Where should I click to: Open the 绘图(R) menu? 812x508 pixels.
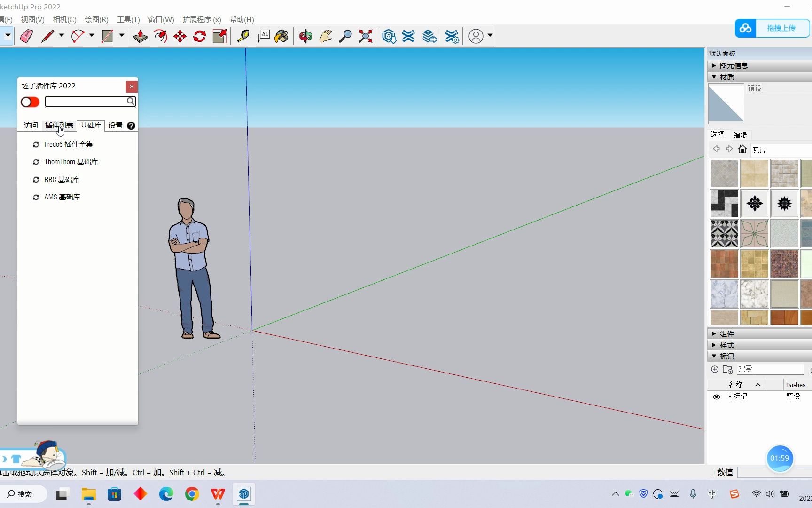(x=96, y=19)
